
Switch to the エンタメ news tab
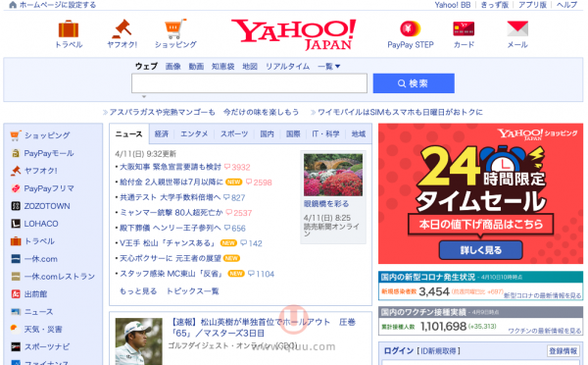point(194,134)
